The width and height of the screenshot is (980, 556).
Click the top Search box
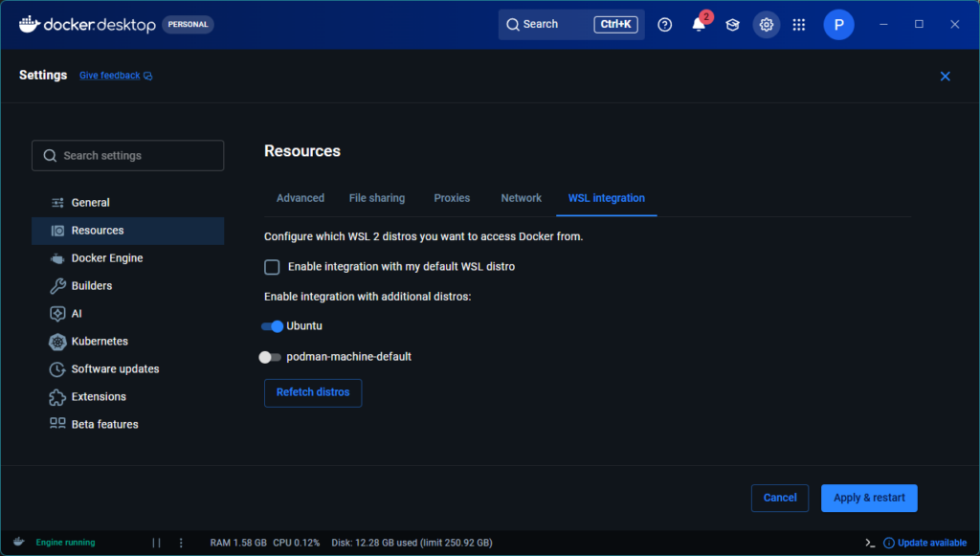(571, 24)
